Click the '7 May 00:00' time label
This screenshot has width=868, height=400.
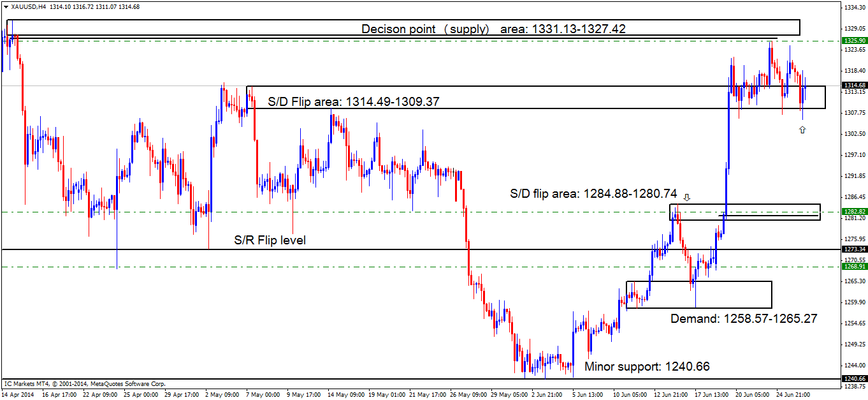(263, 395)
